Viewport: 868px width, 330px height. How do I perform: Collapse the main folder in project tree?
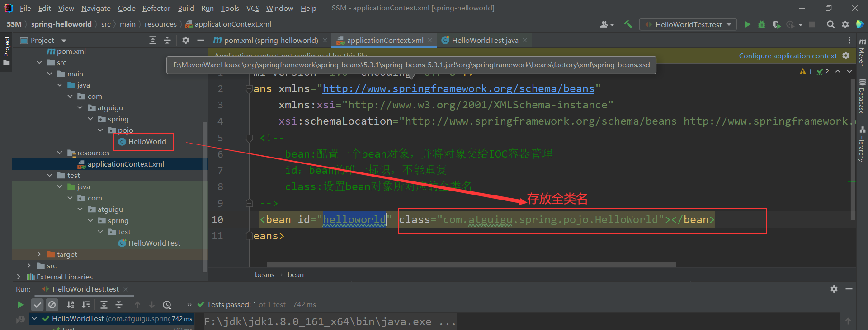point(50,74)
